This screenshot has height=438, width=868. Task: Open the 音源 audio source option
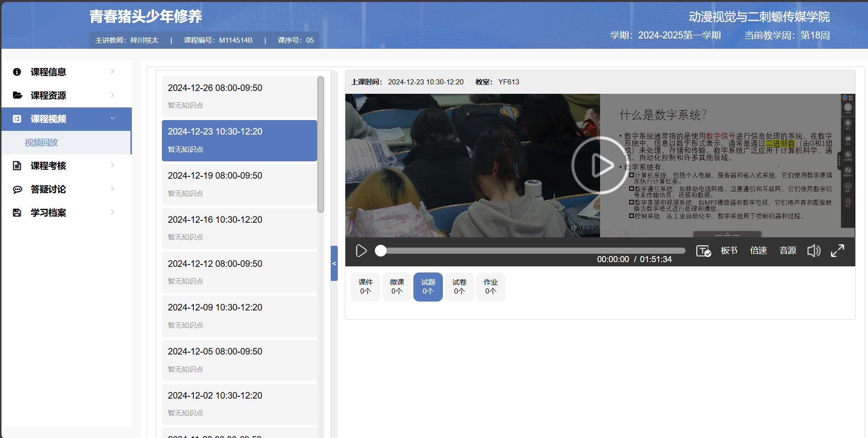[788, 250]
